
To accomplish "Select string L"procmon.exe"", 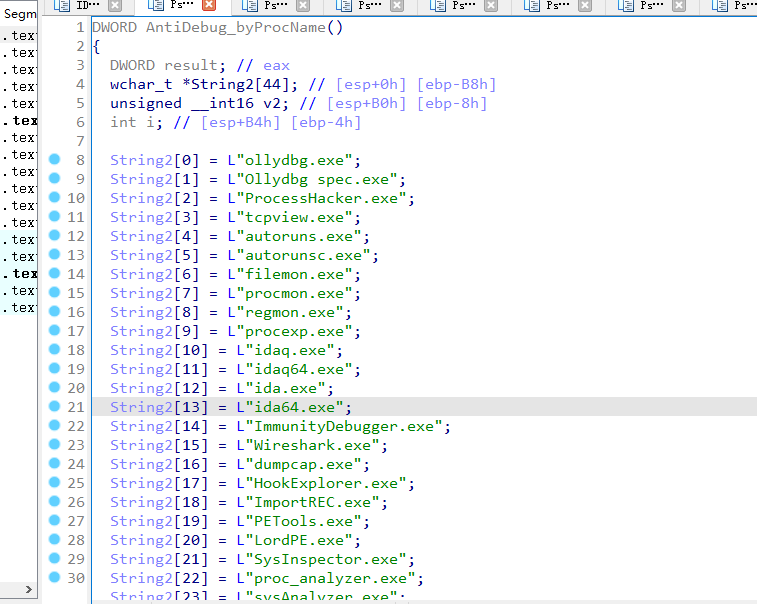I will point(289,293).
